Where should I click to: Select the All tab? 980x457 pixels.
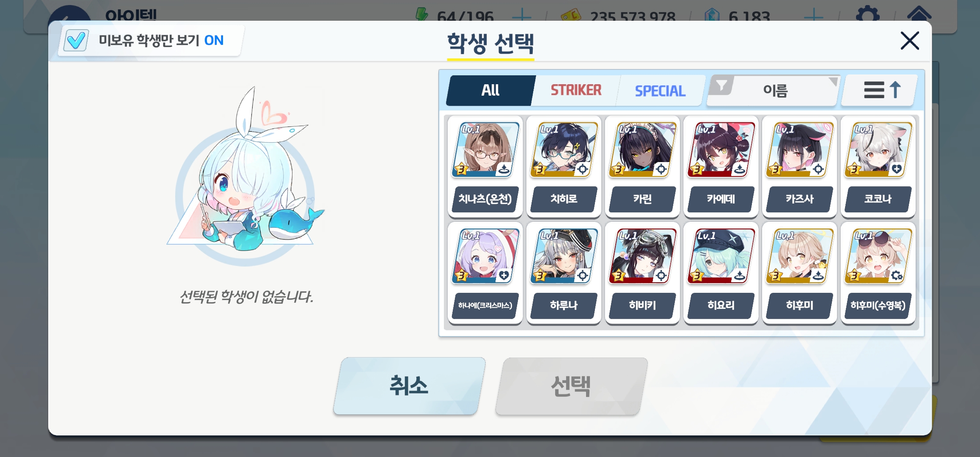pos(490,90)
